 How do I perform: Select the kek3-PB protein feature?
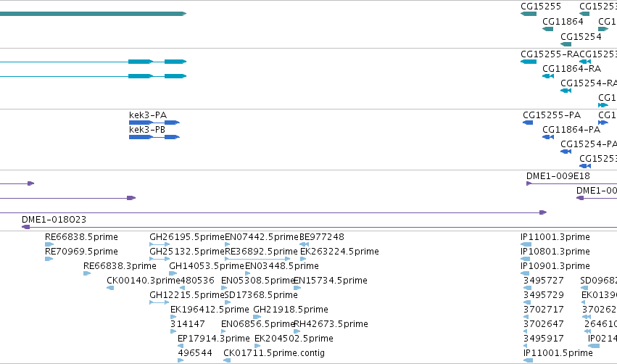(x=154, y=137)
